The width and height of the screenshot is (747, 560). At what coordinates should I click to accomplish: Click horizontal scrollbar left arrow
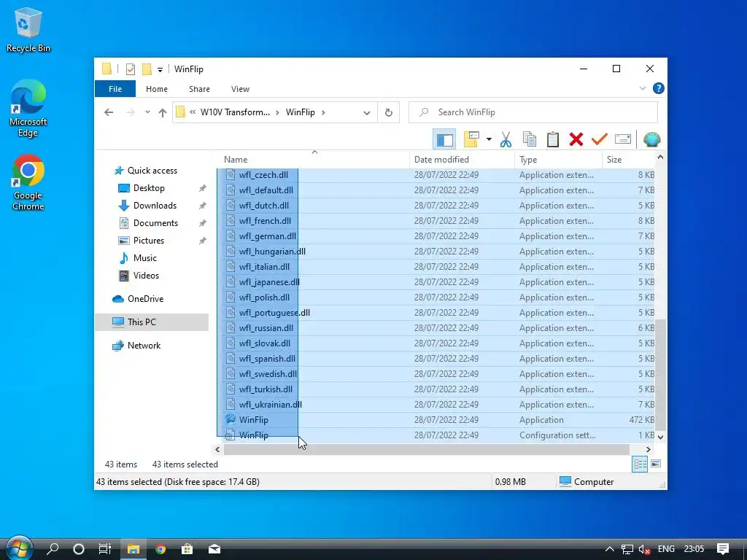click(217, 449)
